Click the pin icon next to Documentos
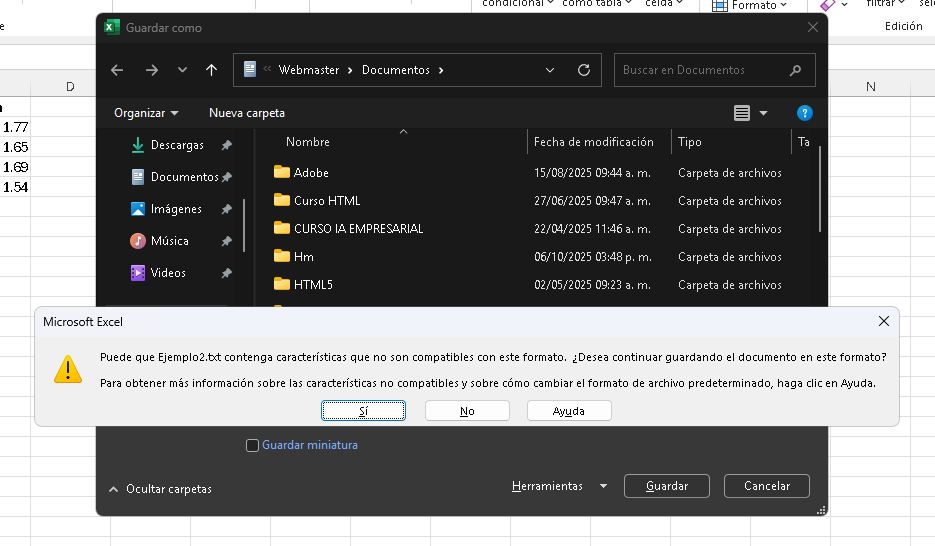Viewport: 935px width, 546px height. [x=227, y=177]
